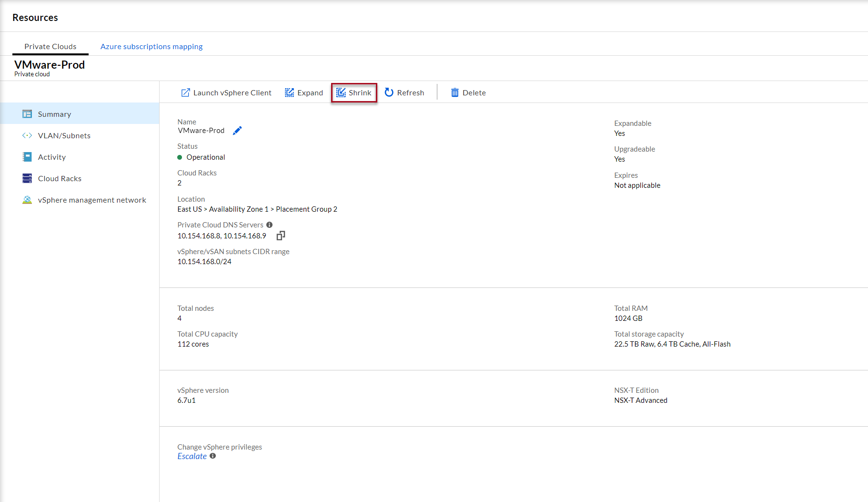Select the Expires value Not applicable
Viewport: 868px width, 502px height.
click(637, 185)
